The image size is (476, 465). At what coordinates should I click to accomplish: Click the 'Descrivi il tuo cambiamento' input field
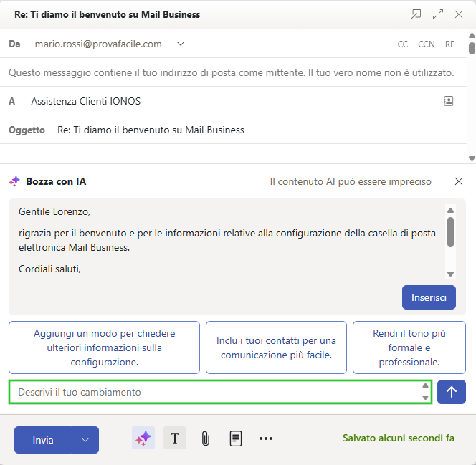tap(215, 392)
